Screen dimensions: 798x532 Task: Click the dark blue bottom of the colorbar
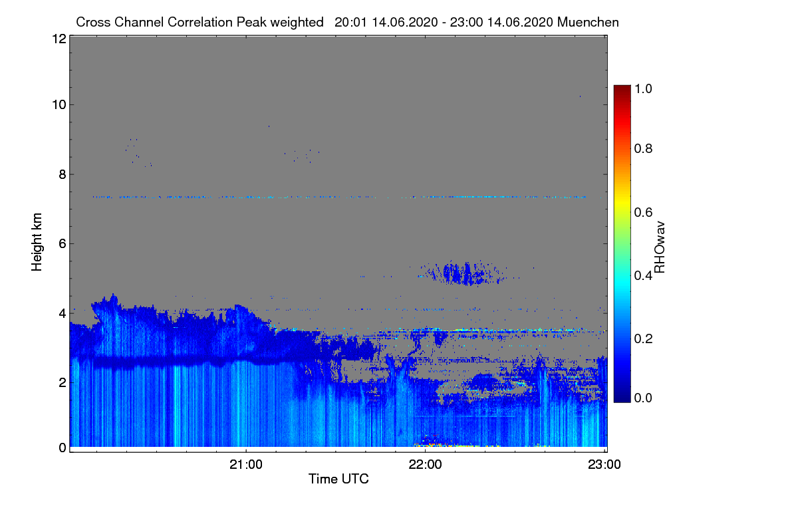pyautogui.click(x=622, y=396)
